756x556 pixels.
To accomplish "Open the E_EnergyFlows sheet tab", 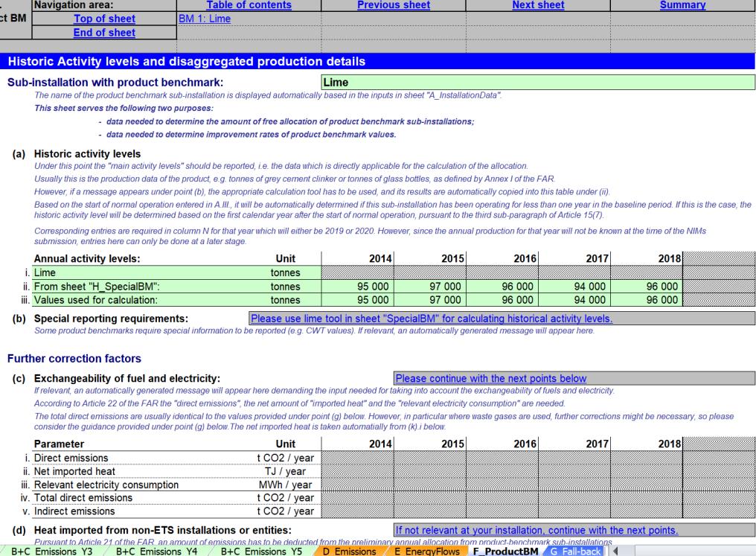I will click(x=426, y=552).
